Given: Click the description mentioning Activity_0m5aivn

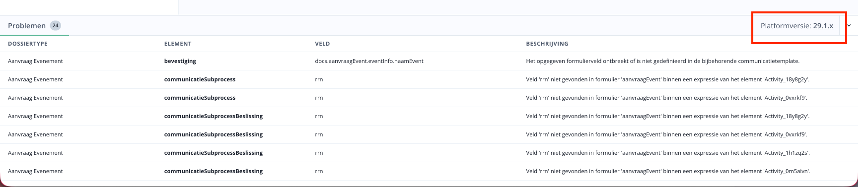Looking at the screenshot, I should point(668,171).
